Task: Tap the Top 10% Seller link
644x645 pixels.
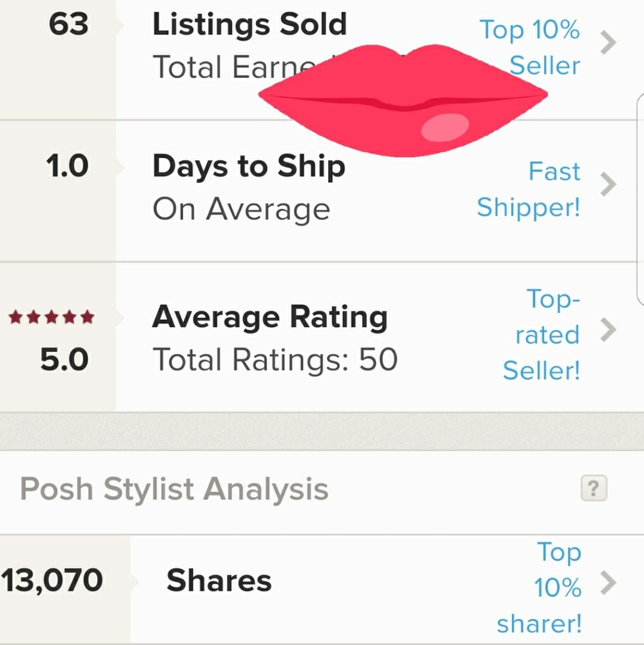Action: [530, 48]
